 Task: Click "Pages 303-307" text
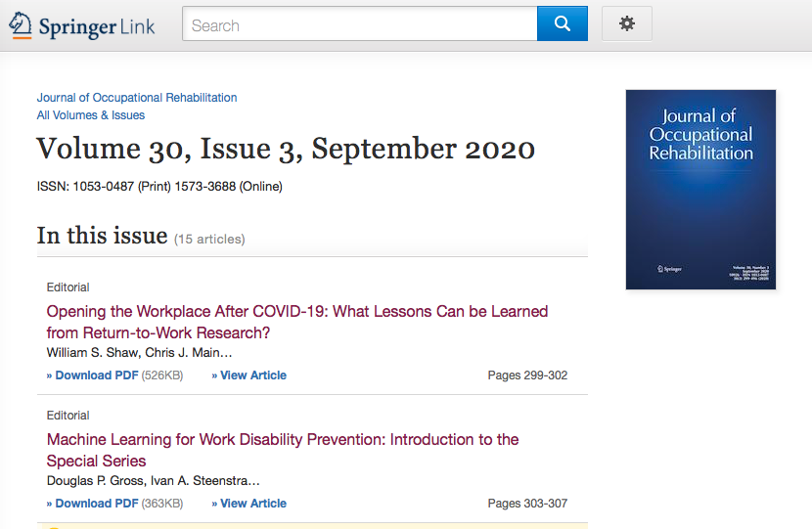tap(527, 504)
